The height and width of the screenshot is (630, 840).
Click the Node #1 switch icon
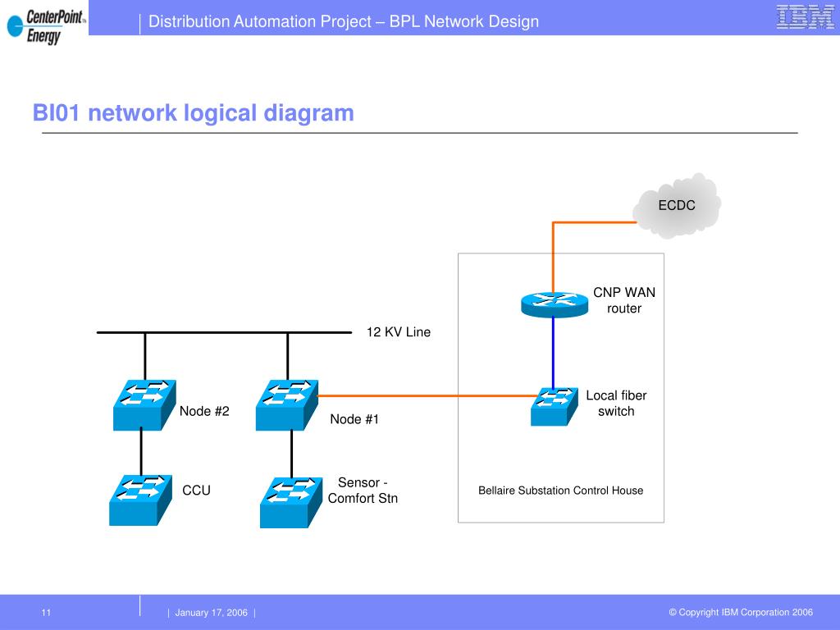click(x=287, y=405)
